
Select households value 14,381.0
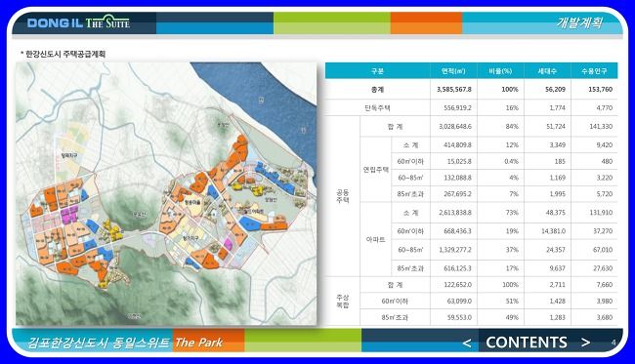[x=553, y=231]
